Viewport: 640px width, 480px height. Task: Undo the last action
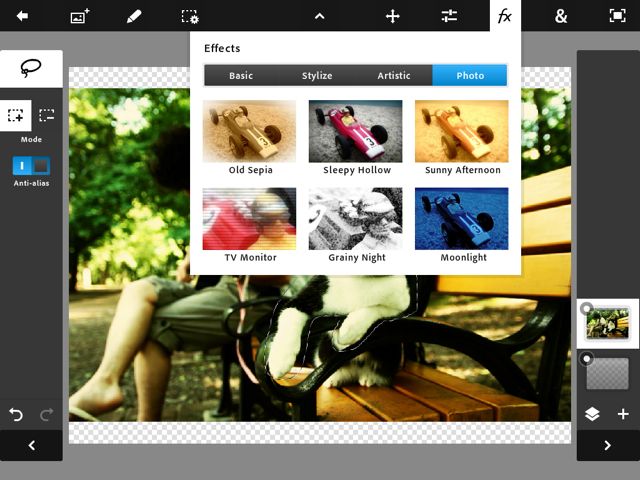click(x=16, y=415)
